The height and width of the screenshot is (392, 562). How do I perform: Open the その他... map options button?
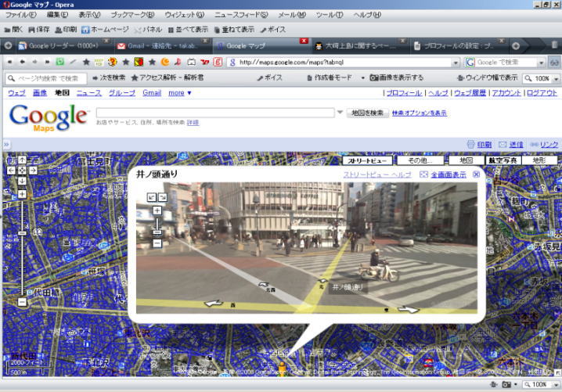pos(420,160)
